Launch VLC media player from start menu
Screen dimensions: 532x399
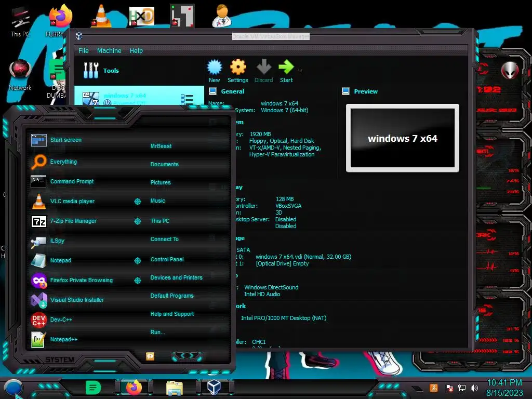(x=72, y=201)
